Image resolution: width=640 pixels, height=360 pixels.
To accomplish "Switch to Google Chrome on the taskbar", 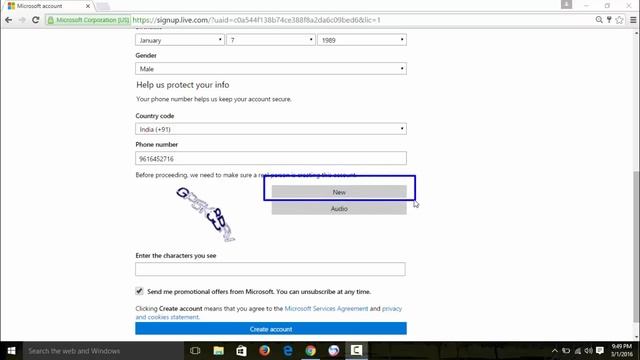I will click(x=311, y=351).
